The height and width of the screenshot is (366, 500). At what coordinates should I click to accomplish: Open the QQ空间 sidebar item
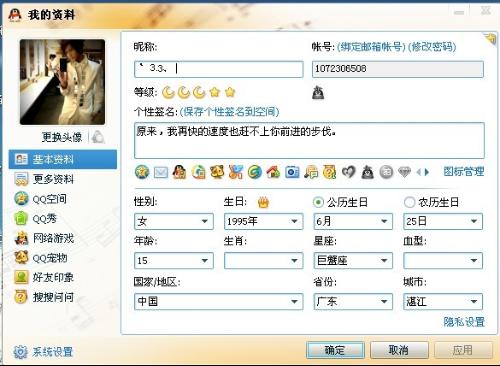[63, 199]
